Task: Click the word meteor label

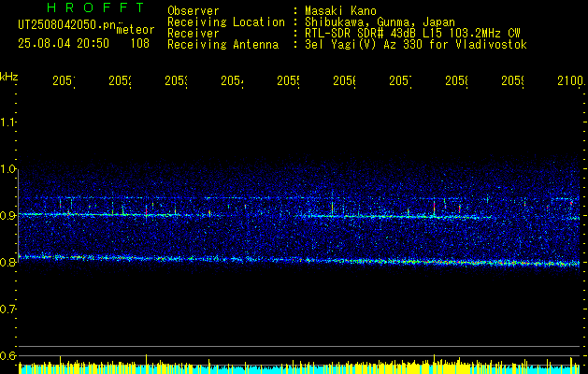Action: click(x=136, y=30)
